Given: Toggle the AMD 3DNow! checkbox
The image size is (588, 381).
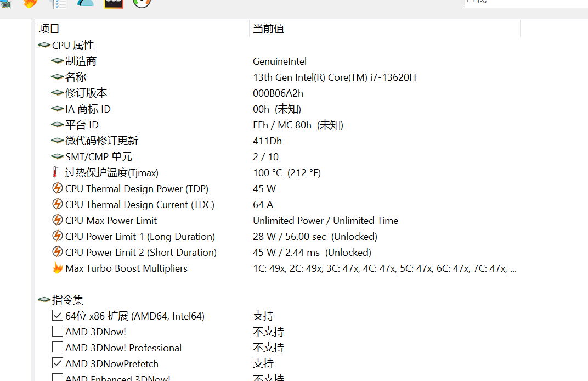Looking at the screenshot, I should tap(58, 331).
